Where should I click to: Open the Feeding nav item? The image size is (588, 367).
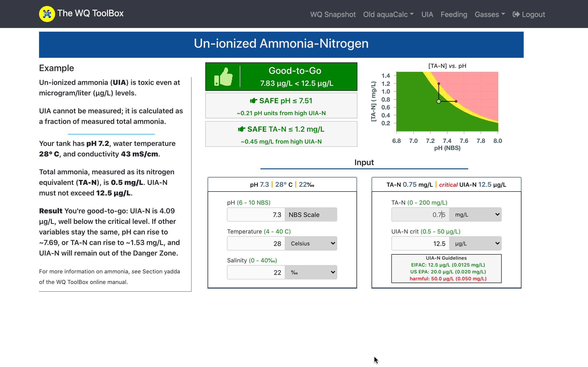(454, 14)
